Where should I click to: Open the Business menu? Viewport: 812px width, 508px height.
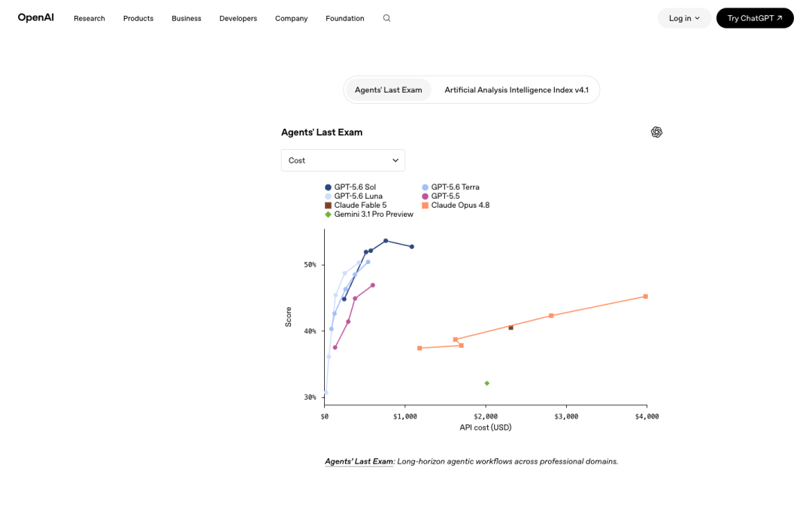[x=186, y=18]
